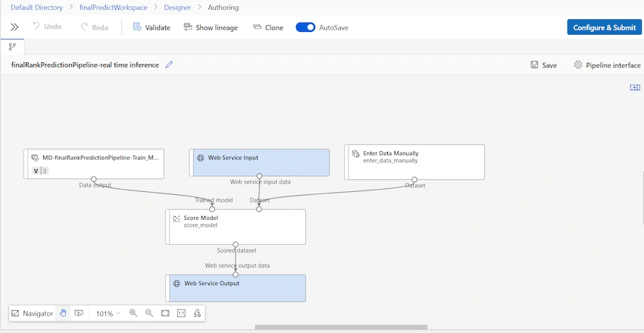Click the Redo button
Screen dimensions: 644x333
coord(95,27)
